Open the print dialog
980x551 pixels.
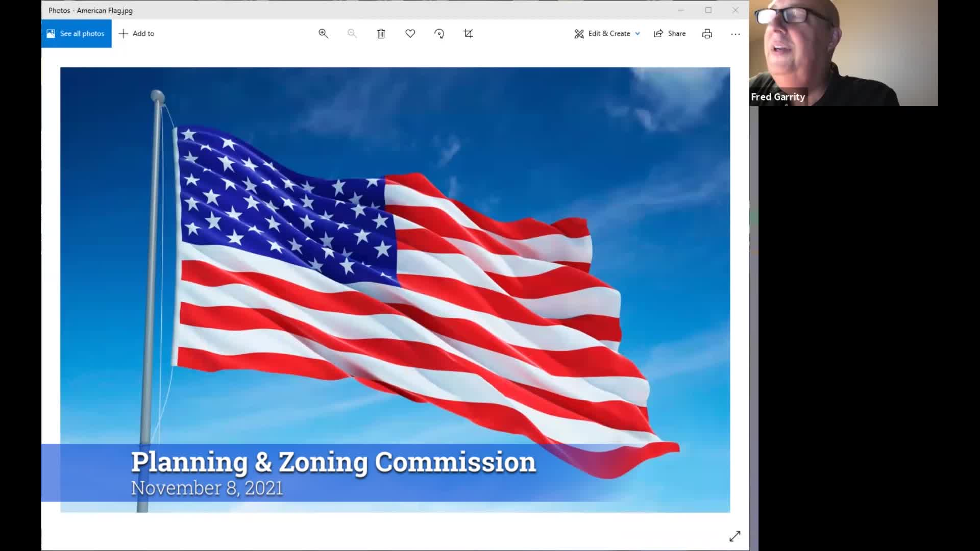(x=706, y=33)
